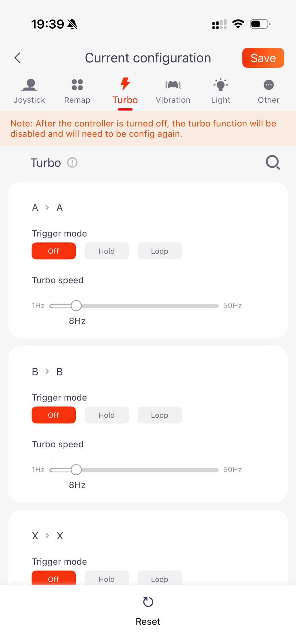
Task: Expand the B > B mapping chevron
Action: pos(47,371)
